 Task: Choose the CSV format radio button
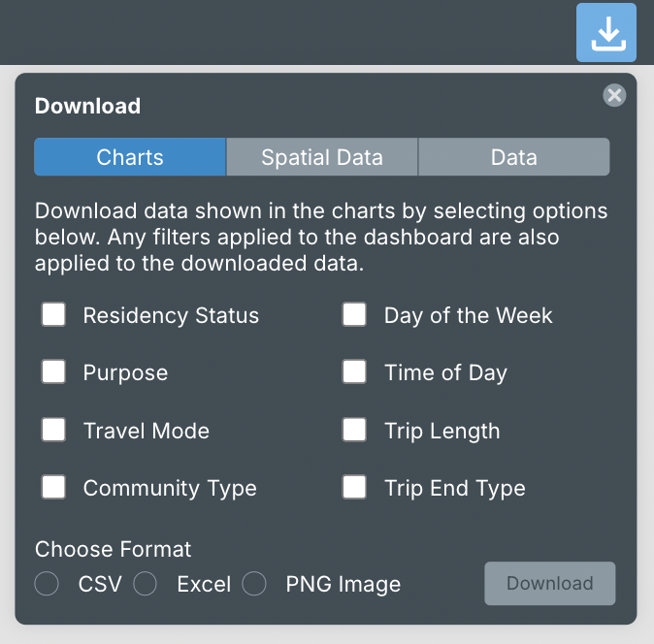[x=48, y=584]
